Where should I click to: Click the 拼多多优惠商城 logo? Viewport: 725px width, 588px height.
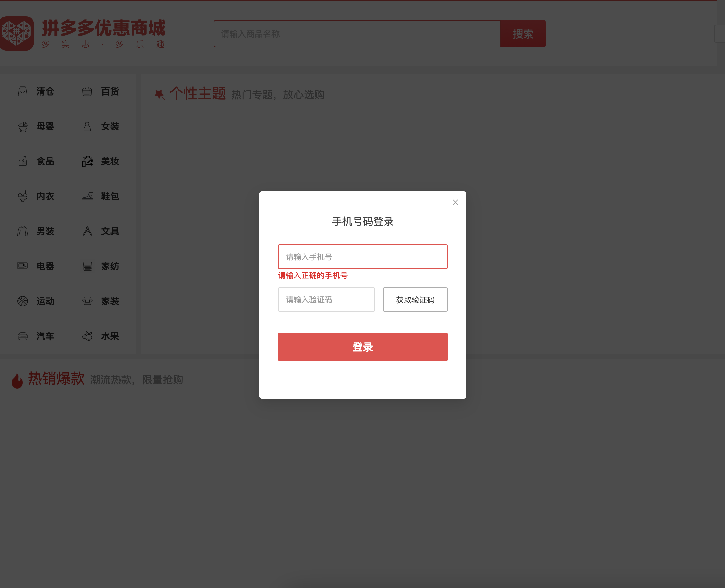(85, 33)
